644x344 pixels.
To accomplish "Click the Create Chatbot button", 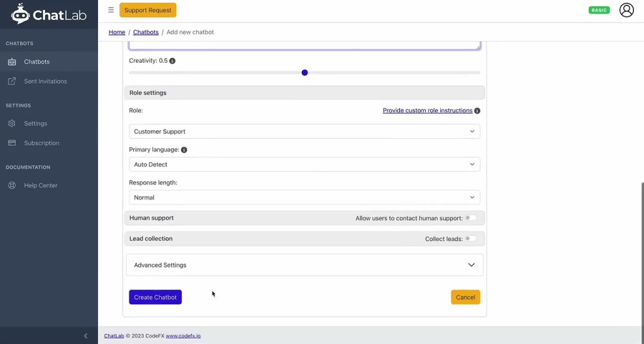I will click(x=155, y=297).
